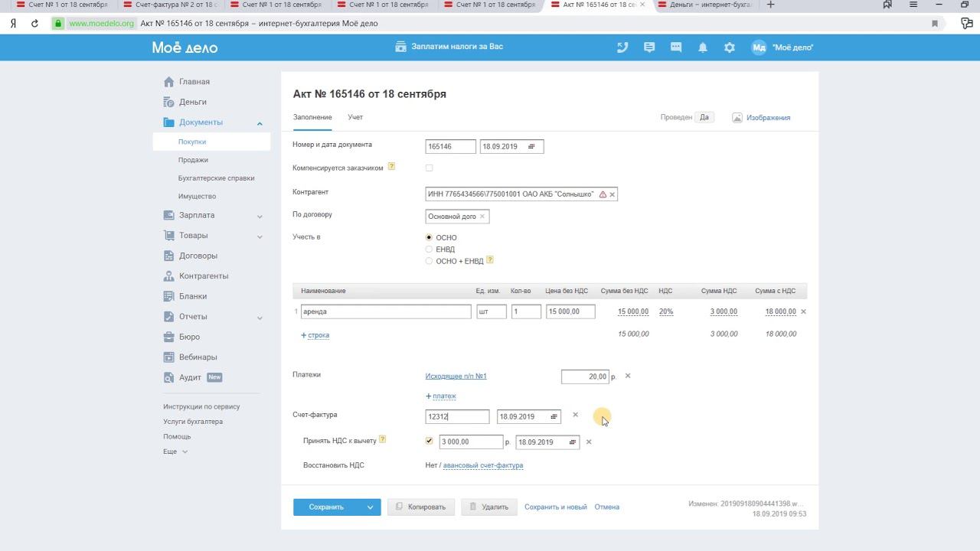Click the Сохранить button

pos(326,507)
